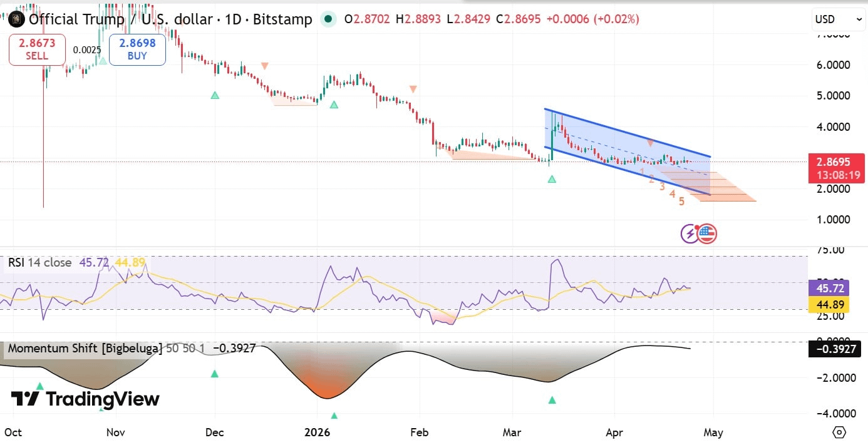
Task: Click the BUY 2.8698 button
Action: click(137, 49)
